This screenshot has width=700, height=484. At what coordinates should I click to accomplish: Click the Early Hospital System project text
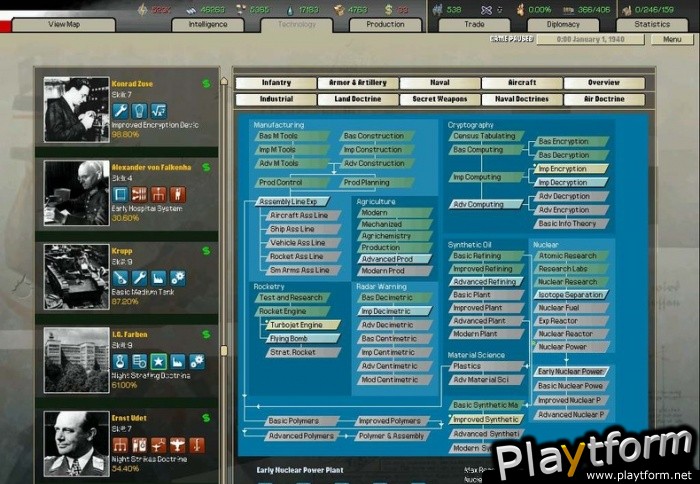pyautogui.click(x=146, y=209)
